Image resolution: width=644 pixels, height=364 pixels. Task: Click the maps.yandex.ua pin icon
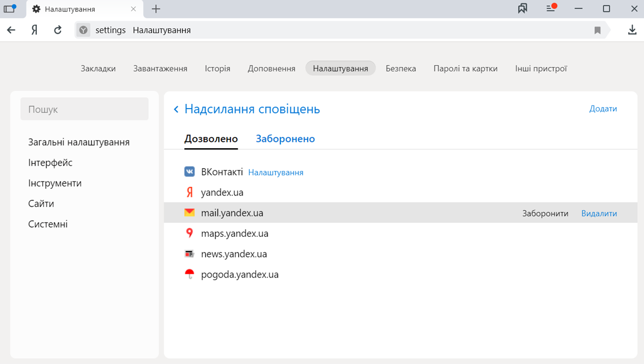(190, 233)
